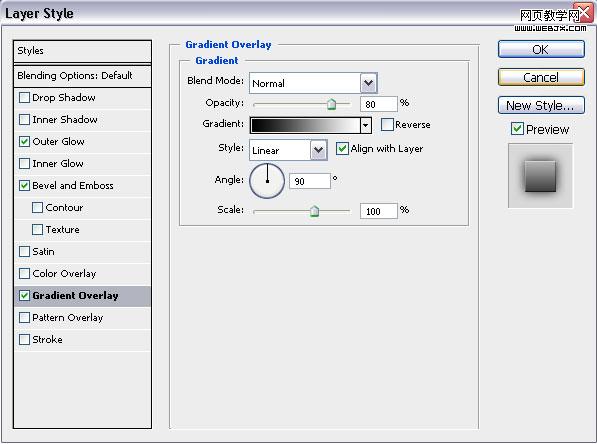Open the black-to-white gradient swatch editor
This screenshot has width=597, height=444.
coord(305,125)
